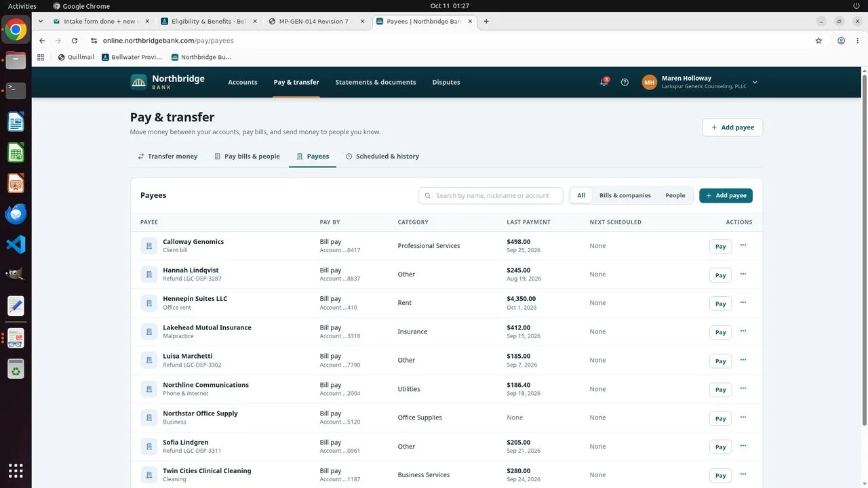Open the help question mark icon

click(x=625, y=82)
